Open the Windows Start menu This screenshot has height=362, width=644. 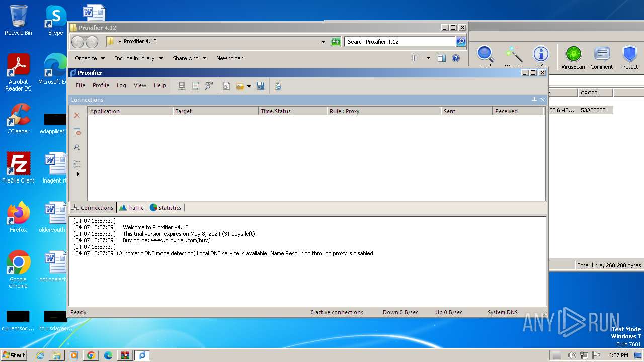14,355
